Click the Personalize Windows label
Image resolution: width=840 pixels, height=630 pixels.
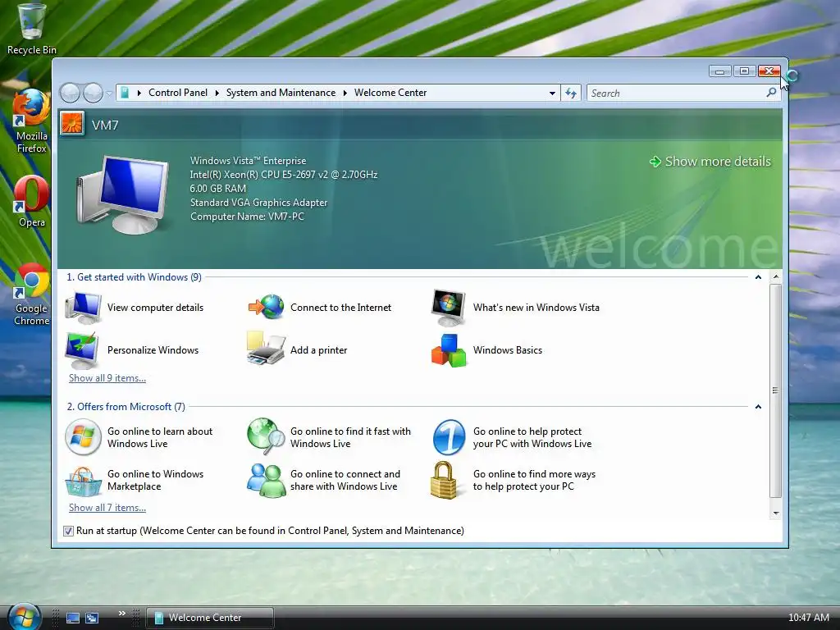tap(153, 350)
